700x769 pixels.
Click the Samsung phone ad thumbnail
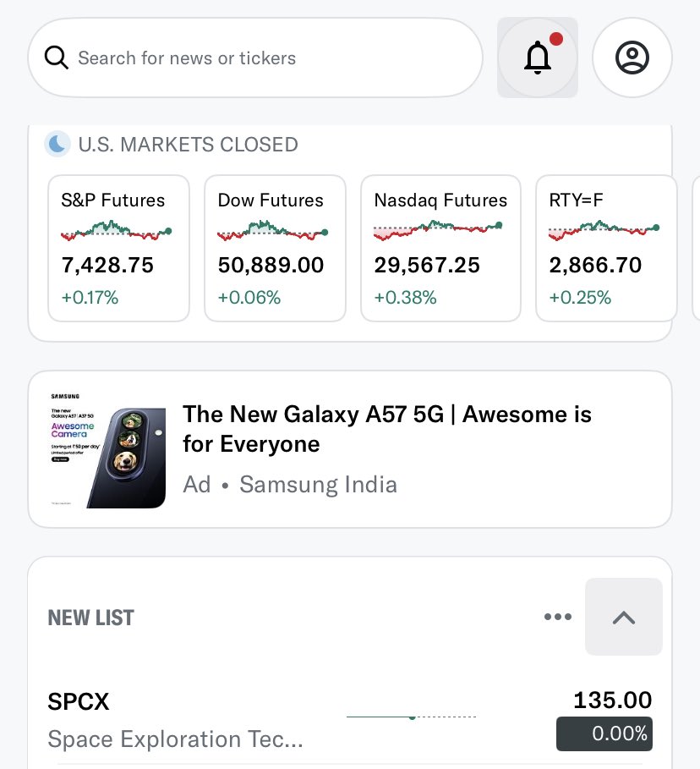pyautogui.click(x=108, y=449)
